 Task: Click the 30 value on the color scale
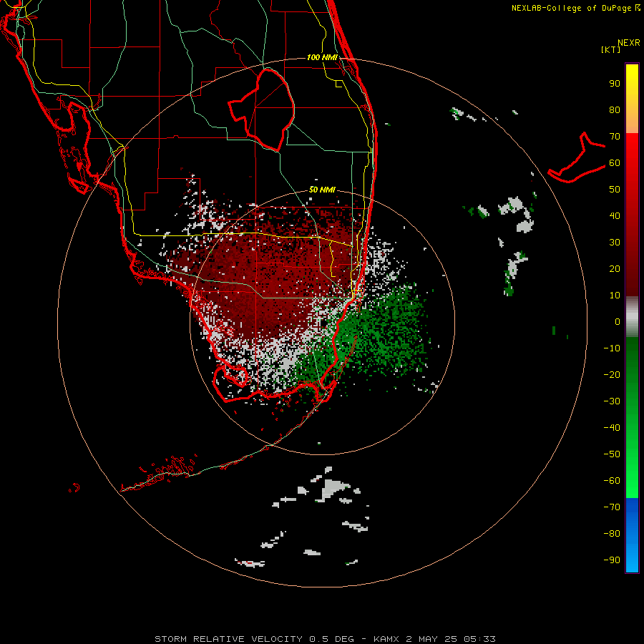pyautogui.click(x=615, y=243)
